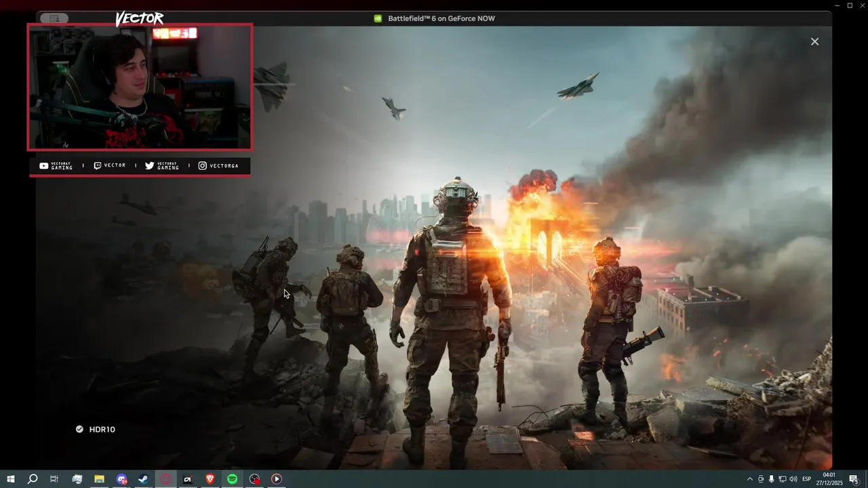Image resolution: width=868 pixels, height=488 pixels.
Task: Open the purple app with 9+ badge
Action: coord(121,479)
